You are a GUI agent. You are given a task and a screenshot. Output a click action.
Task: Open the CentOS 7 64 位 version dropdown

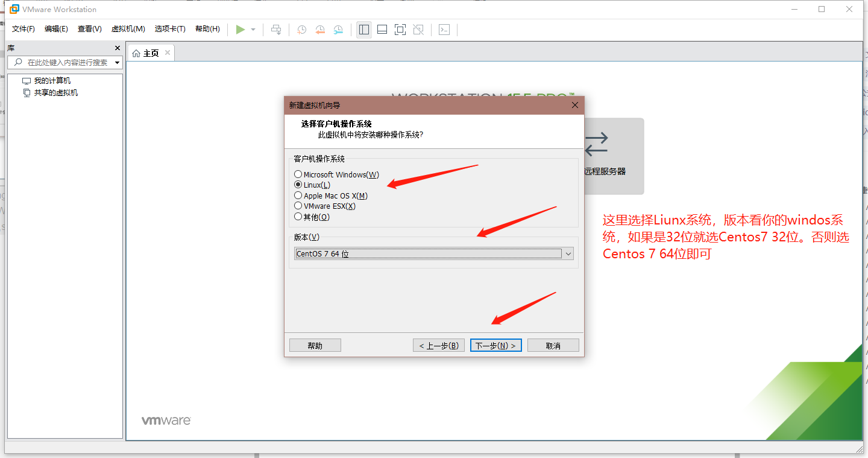point(433,254)
